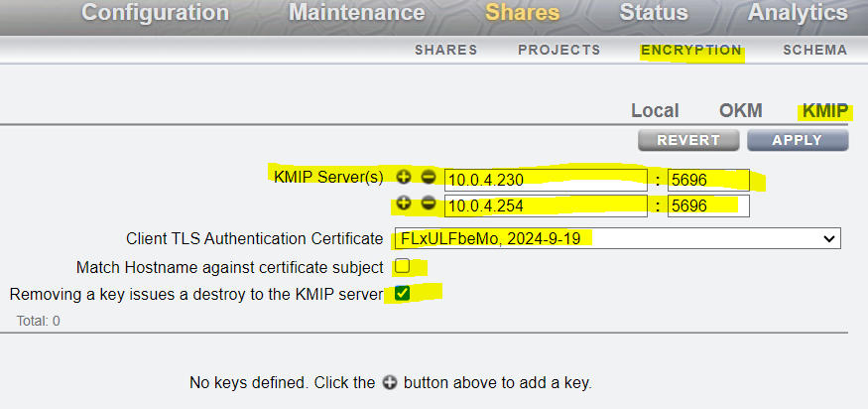The image size is (868, 409).
Task: Click the Total: 0 keys count
Action: pos(39,321)
